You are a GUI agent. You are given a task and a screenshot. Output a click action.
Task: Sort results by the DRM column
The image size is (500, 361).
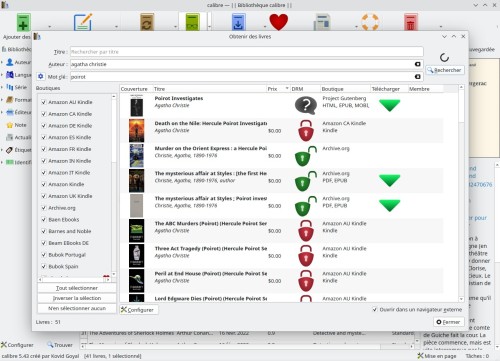305,89
